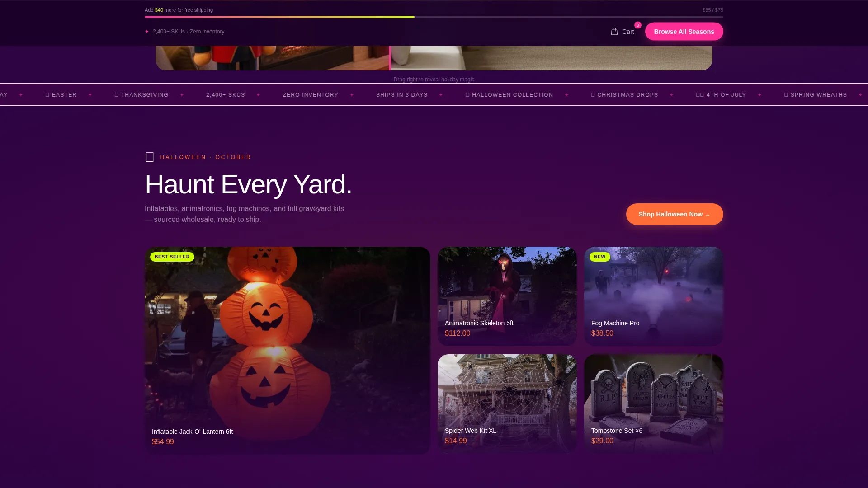Click 'Add $40 more for free shipping' text
Viewport: 868px width, 488px height.
[x=179, y=10]
